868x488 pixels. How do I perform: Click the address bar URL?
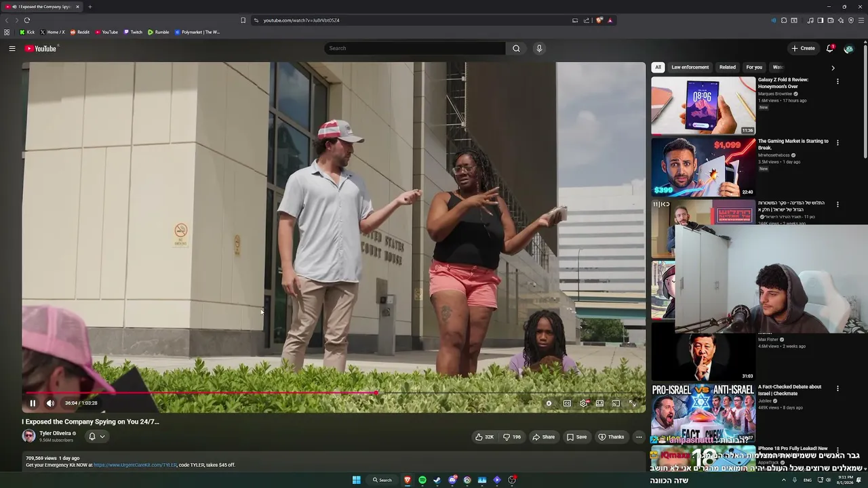tap(301, 20)
